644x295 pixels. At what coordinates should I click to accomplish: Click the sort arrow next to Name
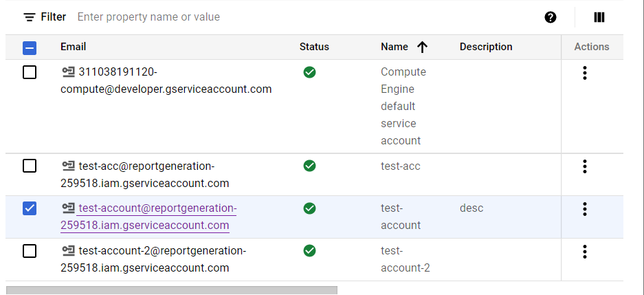422,47
